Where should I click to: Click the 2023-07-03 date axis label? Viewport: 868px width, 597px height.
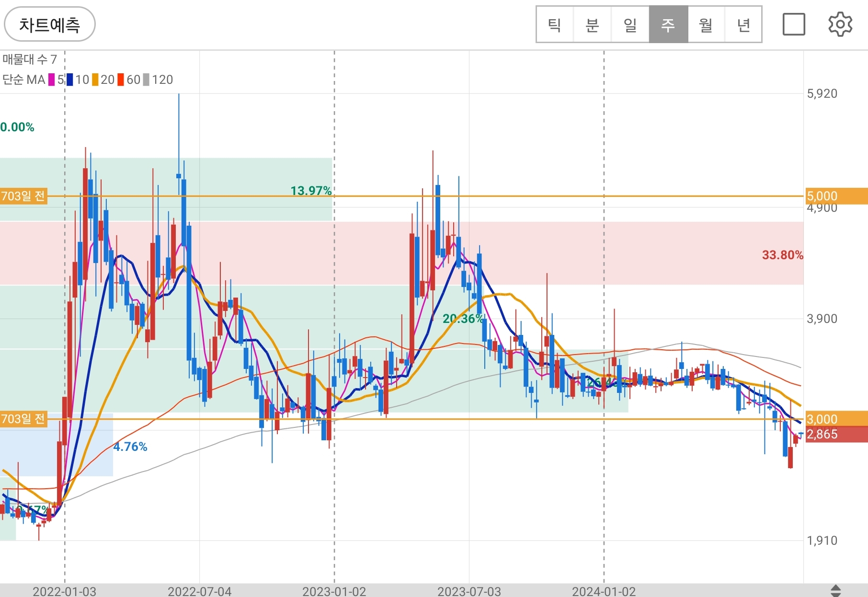tap(469, 591)
